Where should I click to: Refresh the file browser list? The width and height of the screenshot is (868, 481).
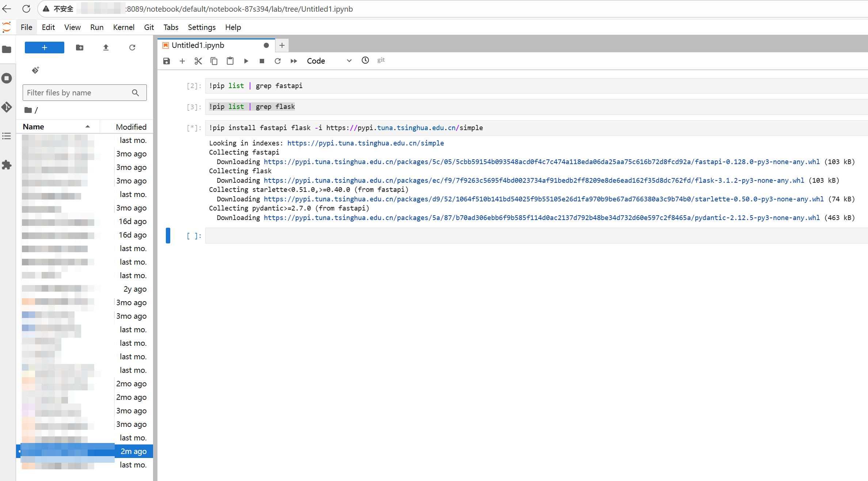tap(132, 48)
